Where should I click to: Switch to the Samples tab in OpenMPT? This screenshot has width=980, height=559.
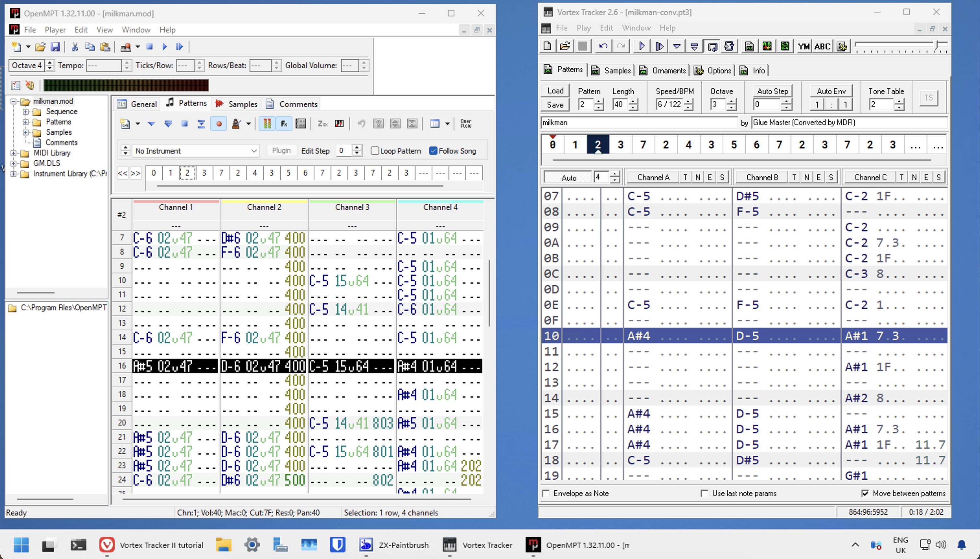pos(236,104)
